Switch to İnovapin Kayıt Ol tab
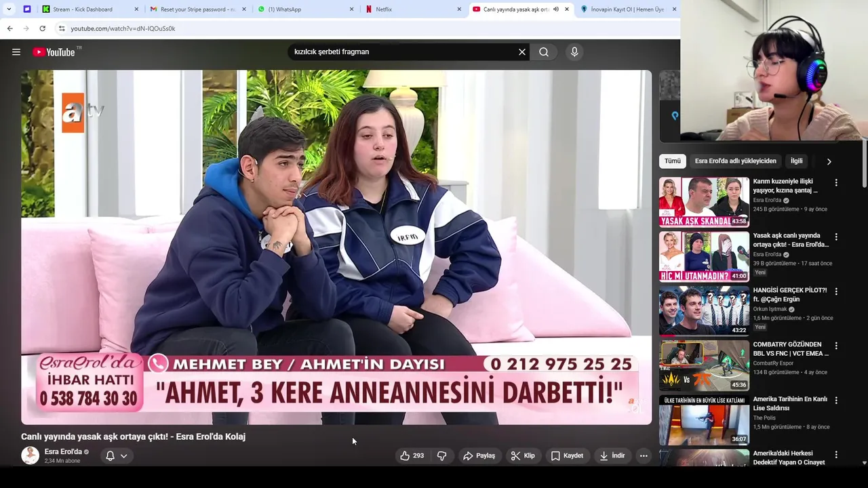This screenshot has height=488, width=868. tap(627, 9)
